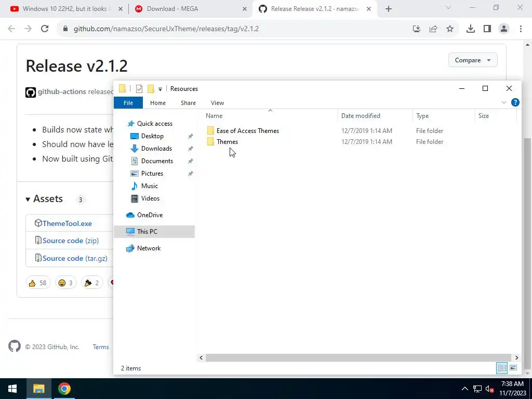Click Install app icon in address bar
The height and width of the screenshot is (399, 532).
pos(417,29)
